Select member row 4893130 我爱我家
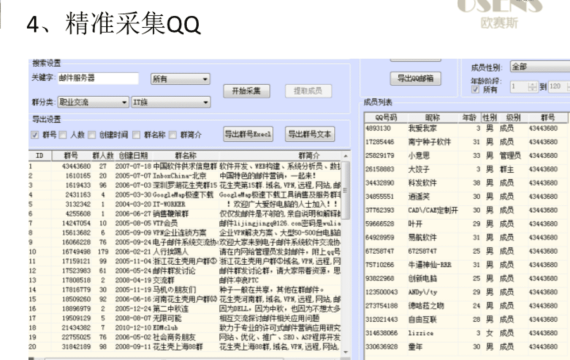Viewport: 570px width, 360px height. (467, 128)
